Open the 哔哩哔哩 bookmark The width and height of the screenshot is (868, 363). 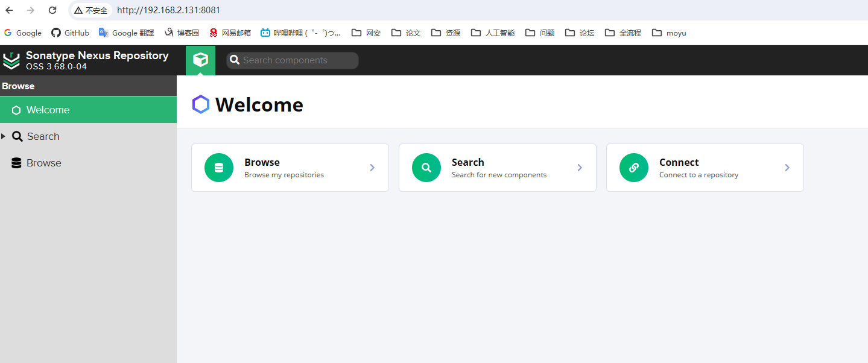click(301, 33)
